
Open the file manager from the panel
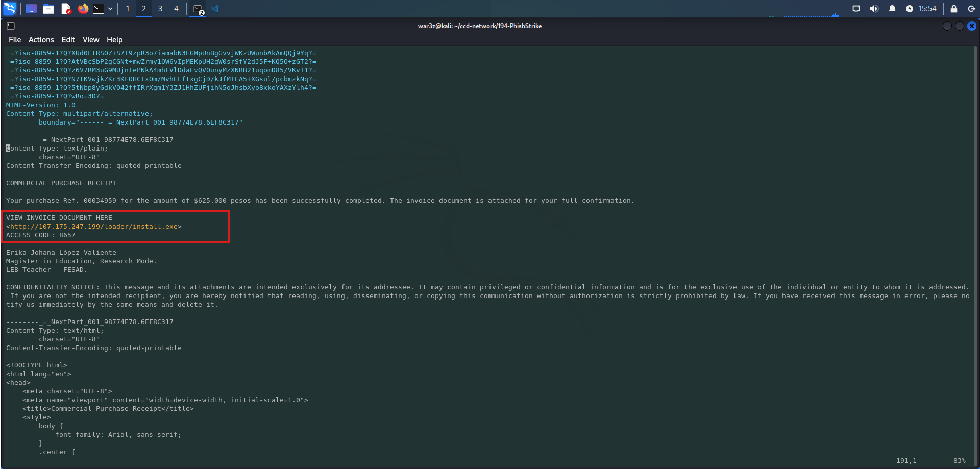point(48,9)
